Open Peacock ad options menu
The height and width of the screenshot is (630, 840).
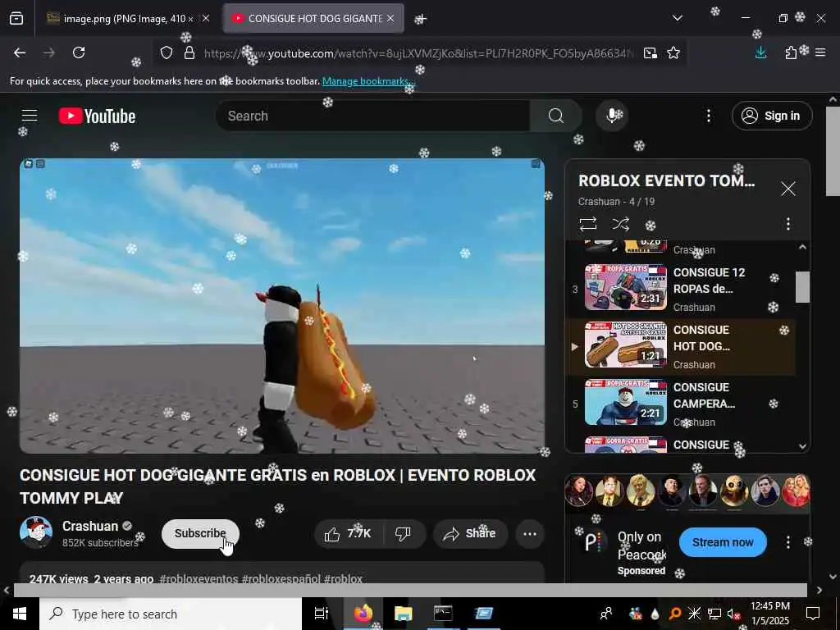(788, 542)
